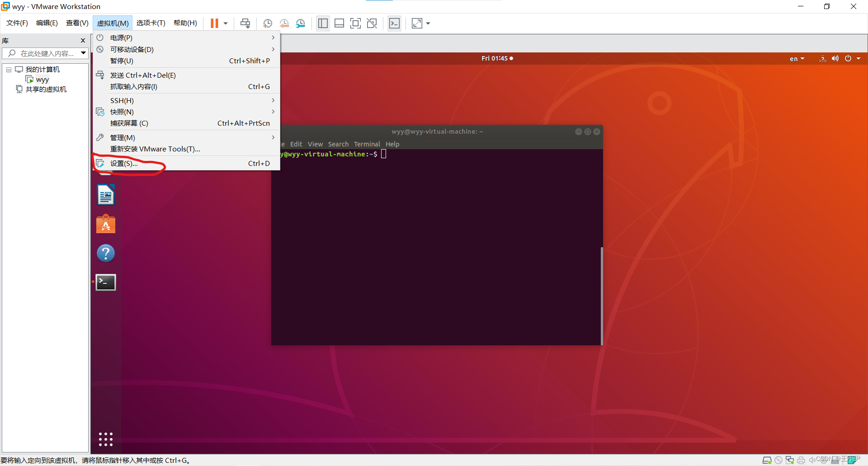Click the volume icon in Ubuntu top bar
The height and width of the screenshot is (466, 868).
[835, 58]
